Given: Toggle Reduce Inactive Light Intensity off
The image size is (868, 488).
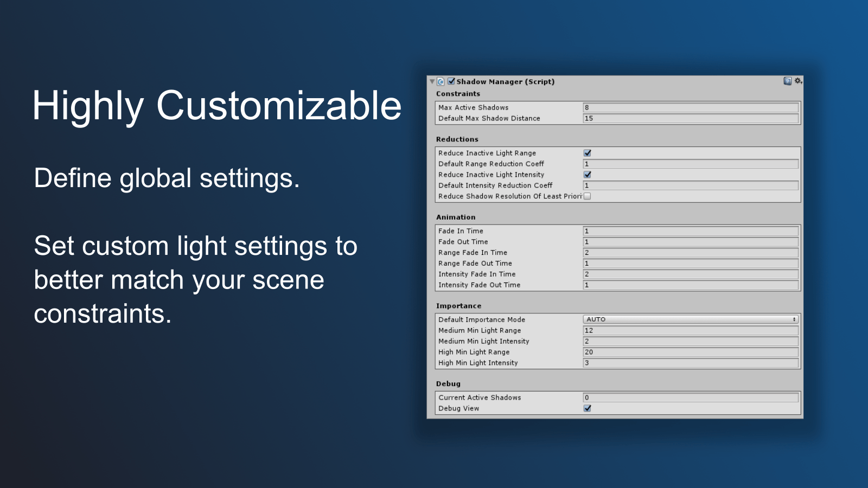Looking at the screenshot, I should point(588,175).
